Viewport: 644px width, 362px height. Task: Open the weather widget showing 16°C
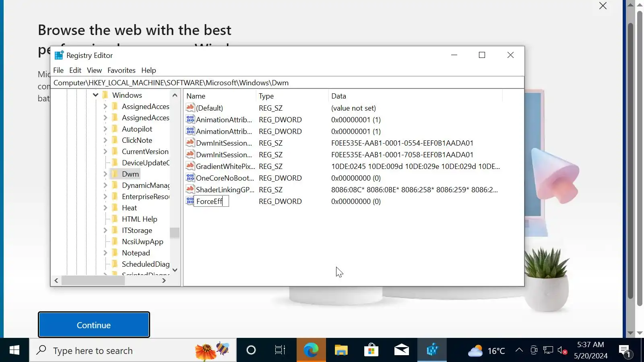(486, 351)
